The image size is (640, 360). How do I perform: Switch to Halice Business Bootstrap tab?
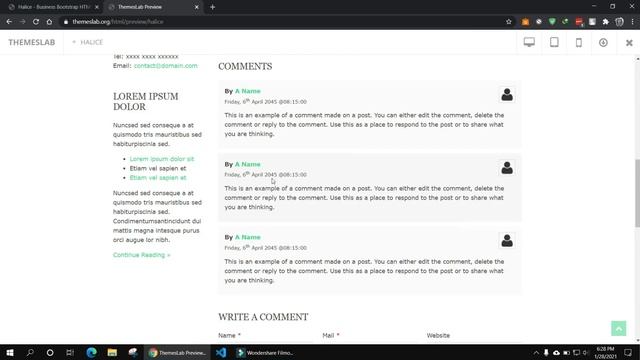point(53,7)
